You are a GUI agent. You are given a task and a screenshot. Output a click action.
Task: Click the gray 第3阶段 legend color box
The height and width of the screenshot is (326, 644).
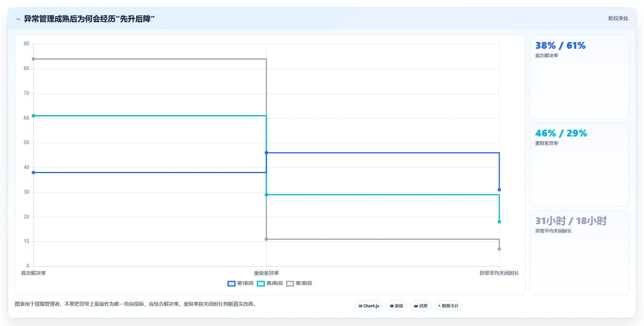click(290, 283)
